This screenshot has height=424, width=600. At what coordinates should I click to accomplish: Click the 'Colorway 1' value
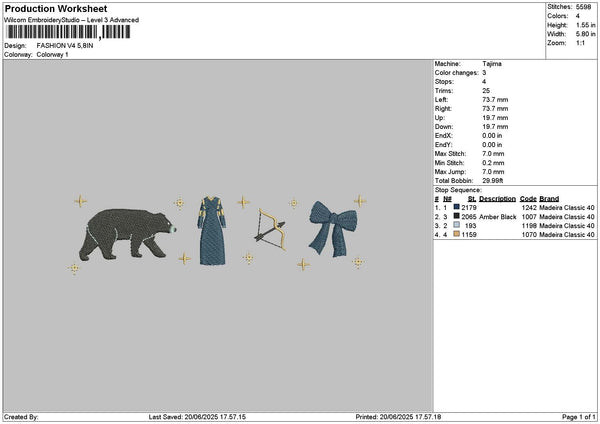tap(52, 54)
